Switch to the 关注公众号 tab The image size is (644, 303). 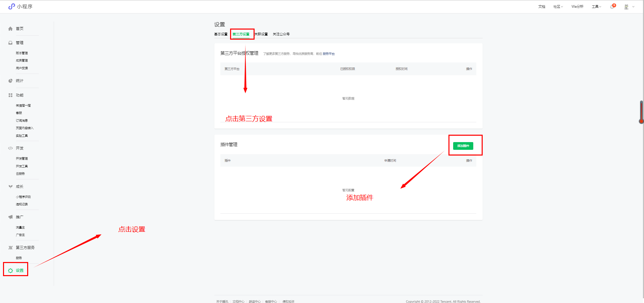point(281,34)
